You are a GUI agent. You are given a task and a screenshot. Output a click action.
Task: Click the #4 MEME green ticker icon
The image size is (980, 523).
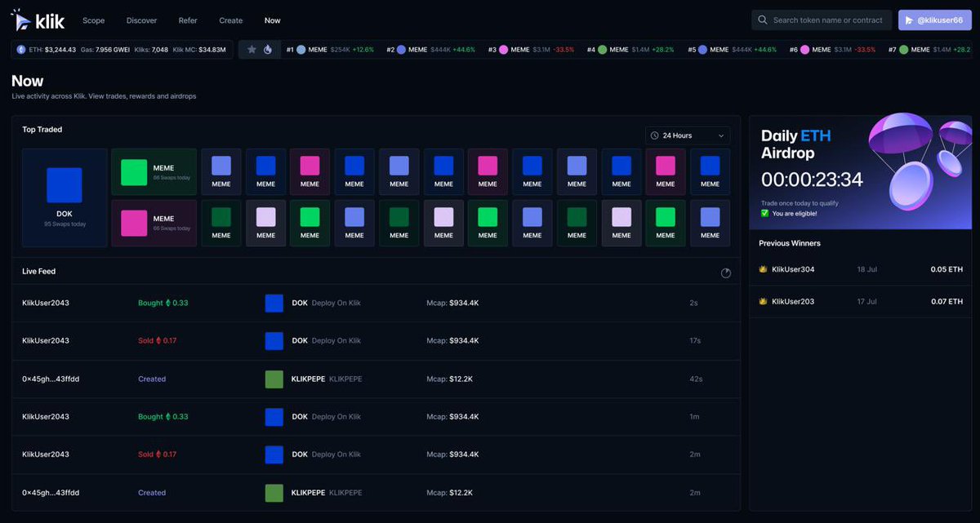[x=602, y=50]
